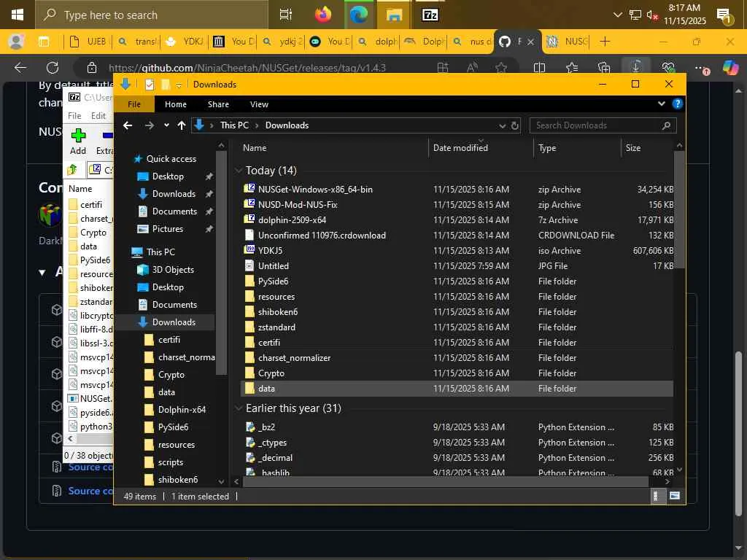Collapse the Today (14) group

(238, 171)
